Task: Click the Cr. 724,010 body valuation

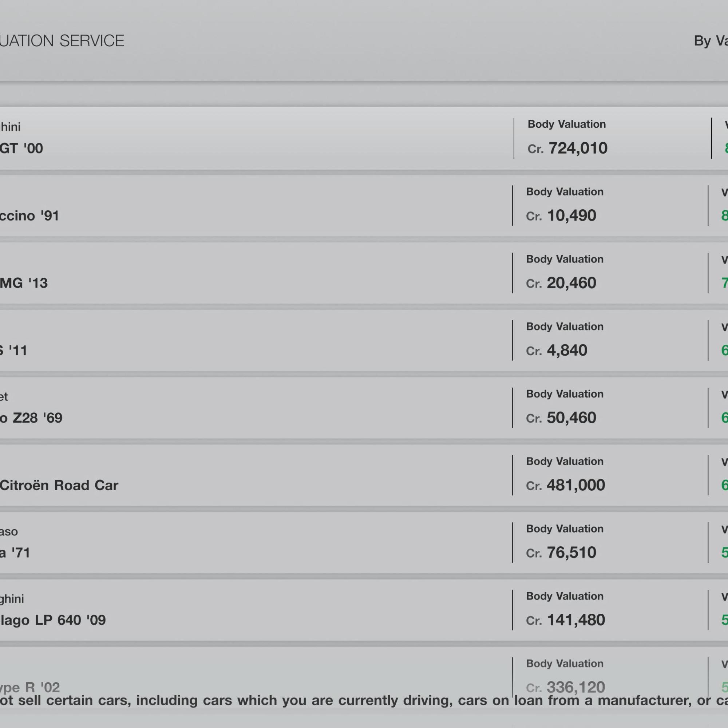Action: tap(568, 148)
